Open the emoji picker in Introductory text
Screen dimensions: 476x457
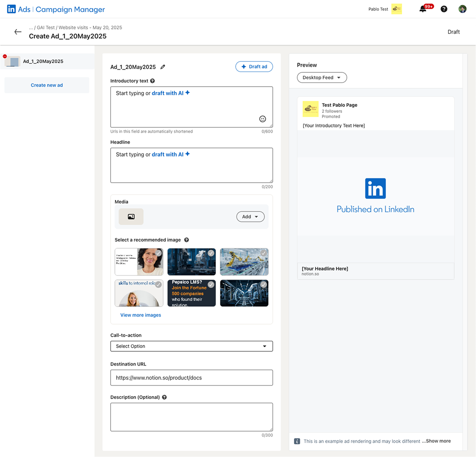(x=263, y=119)
